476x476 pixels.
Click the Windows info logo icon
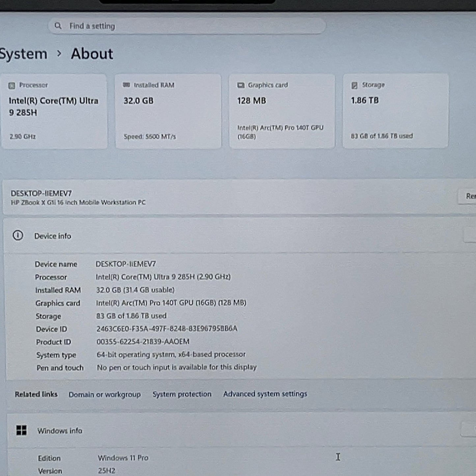(x=21, y=430)
